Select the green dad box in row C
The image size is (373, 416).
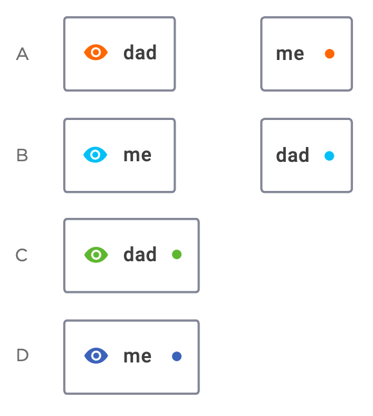[132, 256]
